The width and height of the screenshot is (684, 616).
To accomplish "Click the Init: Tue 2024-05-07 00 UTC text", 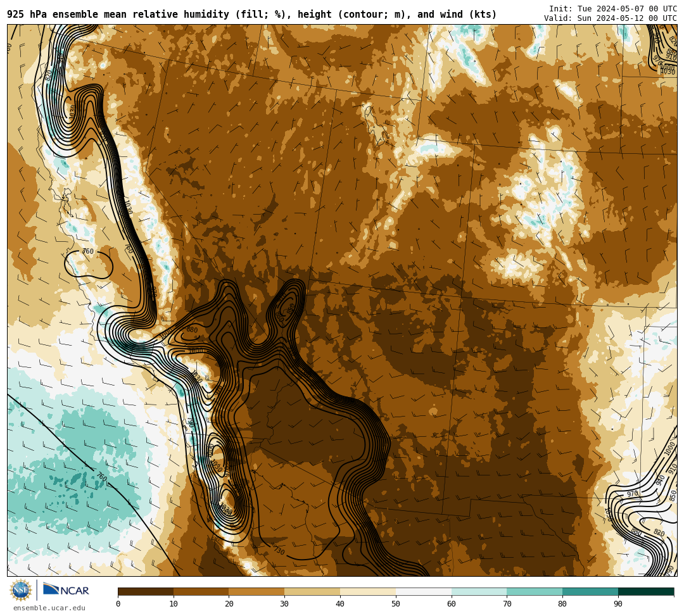I will point(613,9).
